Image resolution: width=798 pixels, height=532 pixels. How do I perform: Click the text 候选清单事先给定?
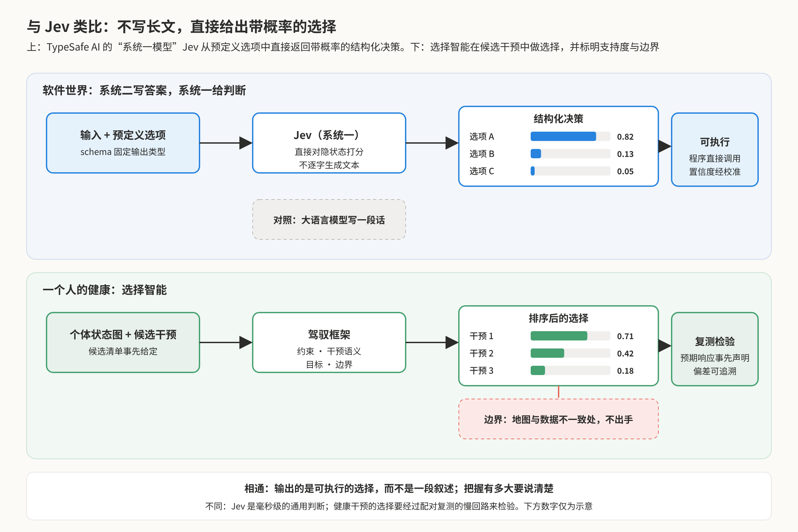123,351
